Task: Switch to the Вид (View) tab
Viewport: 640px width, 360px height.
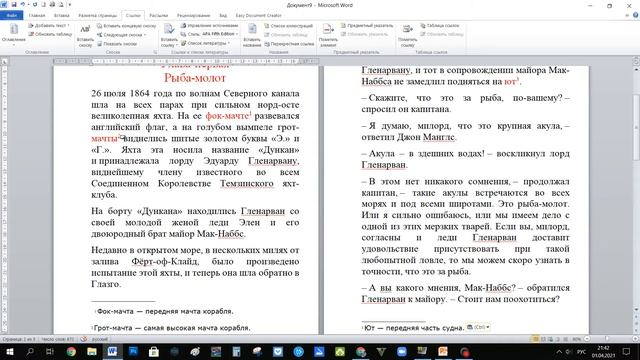Action: [223, 16]
